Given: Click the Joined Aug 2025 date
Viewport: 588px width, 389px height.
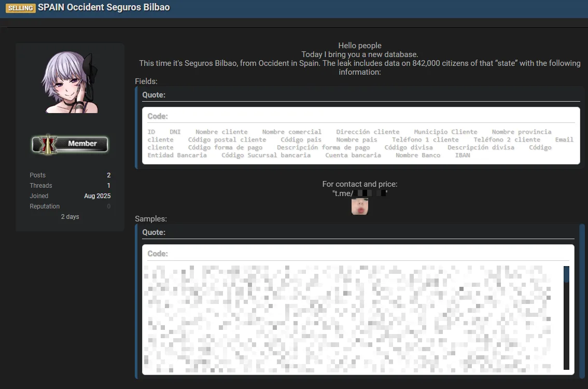Looking at the screenshot, I should point(97,196).
